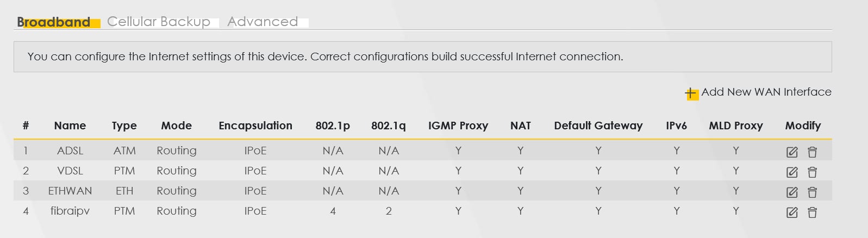
Task: Click the Name column header
Action: [70, 126]
